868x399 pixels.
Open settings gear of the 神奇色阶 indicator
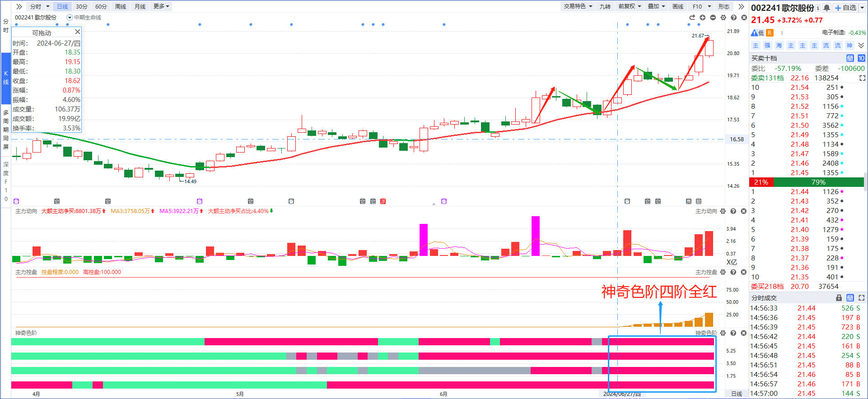click(x=723, y=333)
